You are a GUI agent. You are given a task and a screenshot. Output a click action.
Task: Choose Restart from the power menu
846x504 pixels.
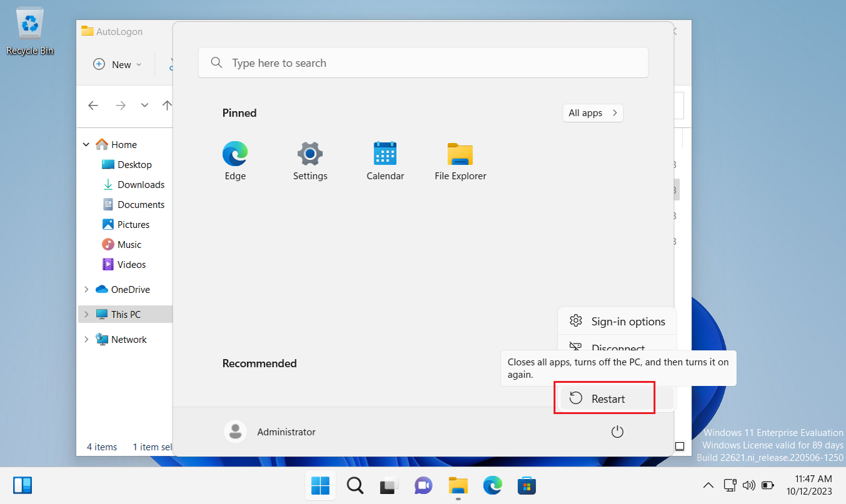pos(617,398)
